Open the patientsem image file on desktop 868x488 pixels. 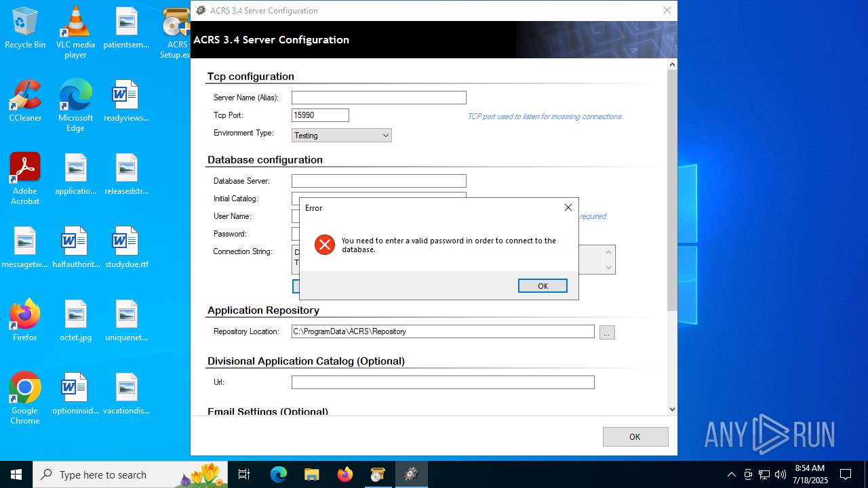(x=126, y=28)
